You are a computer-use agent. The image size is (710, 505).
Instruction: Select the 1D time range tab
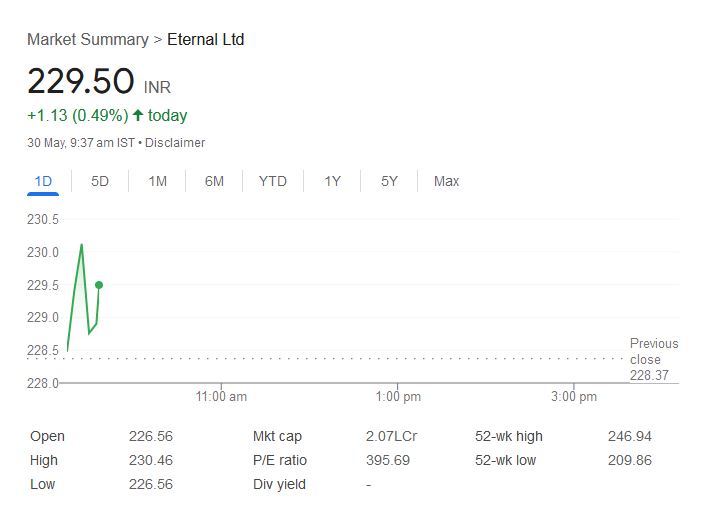[x=43, y=181]
